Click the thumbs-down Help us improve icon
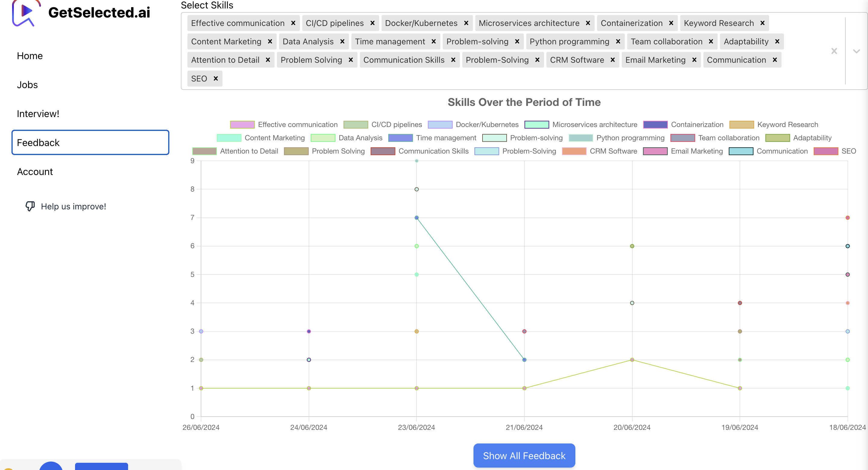This screenshot has width=868, height=470. (x=30, y=206)
